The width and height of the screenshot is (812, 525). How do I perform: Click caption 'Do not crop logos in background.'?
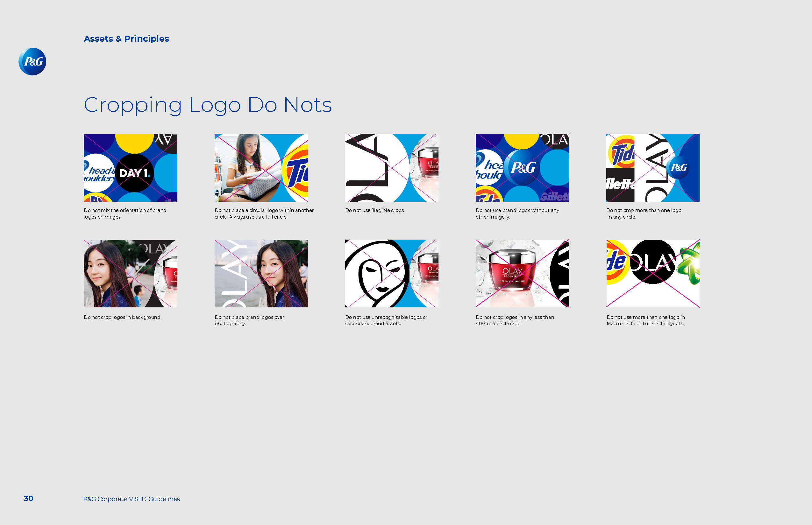pos(123,317)
